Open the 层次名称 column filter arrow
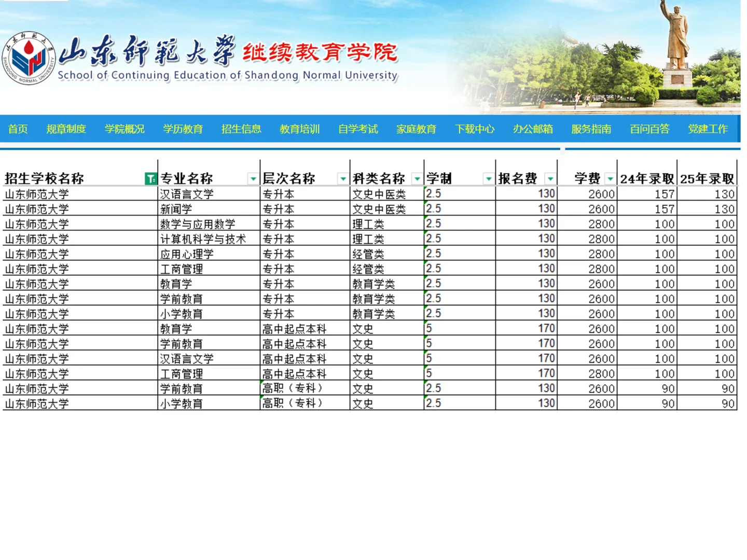Screen dimensions: 747x560 click(x=342, y=178)
